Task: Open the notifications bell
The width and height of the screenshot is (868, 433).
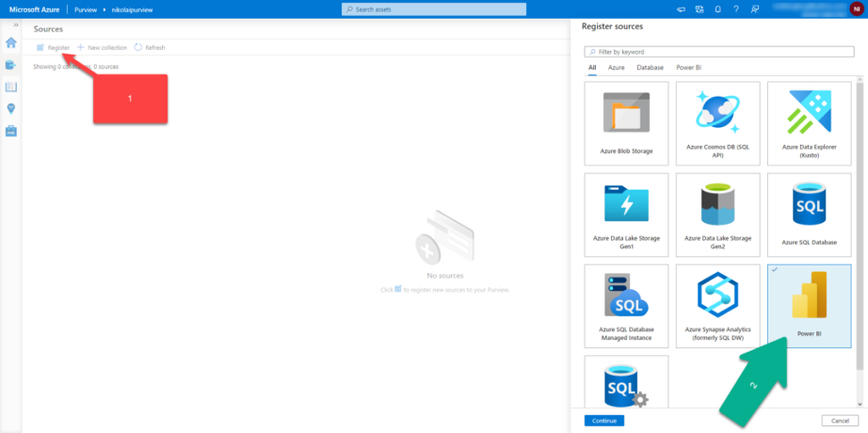Action: click(x=718, y=9)
